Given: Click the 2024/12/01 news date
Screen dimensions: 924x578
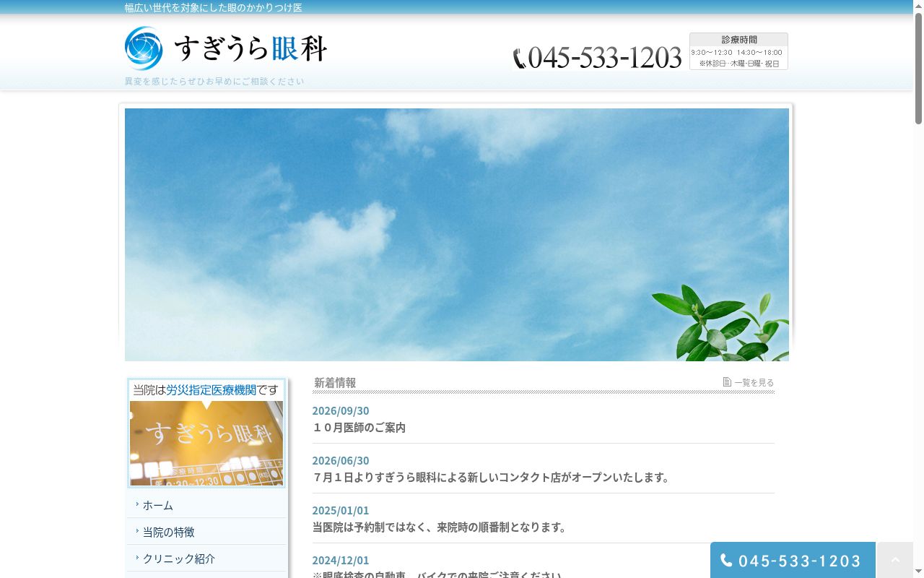Looking at the screenshot, I should (341, 560).
